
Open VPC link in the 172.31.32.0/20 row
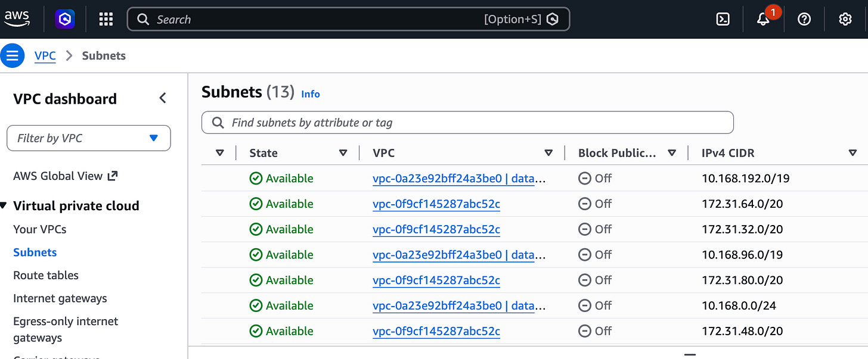pyautogui.click(x=436, y=230)
